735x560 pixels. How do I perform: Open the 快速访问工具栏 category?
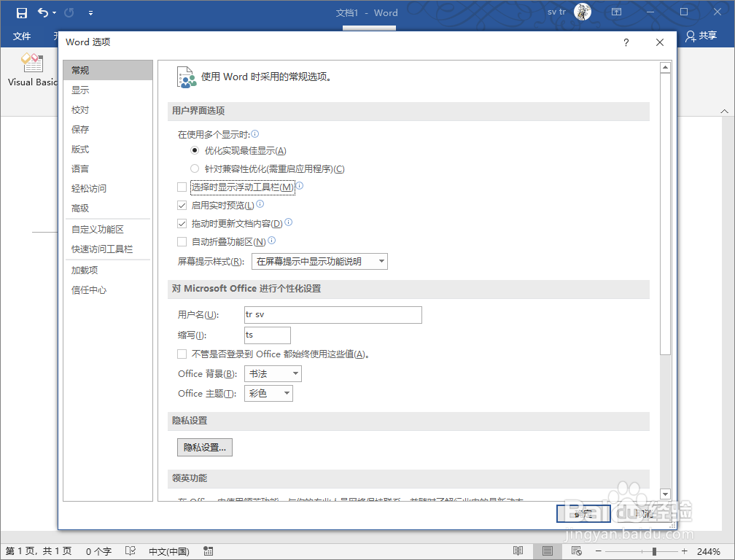108,249
